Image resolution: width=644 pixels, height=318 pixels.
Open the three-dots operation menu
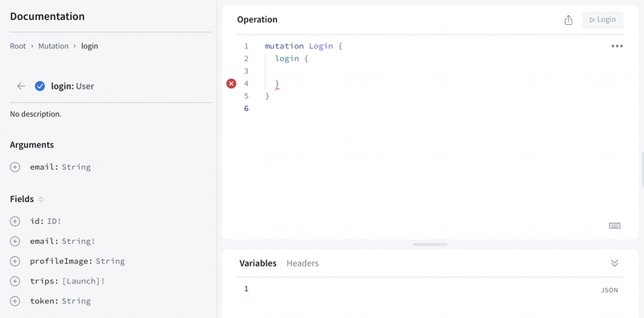point(617,46)
